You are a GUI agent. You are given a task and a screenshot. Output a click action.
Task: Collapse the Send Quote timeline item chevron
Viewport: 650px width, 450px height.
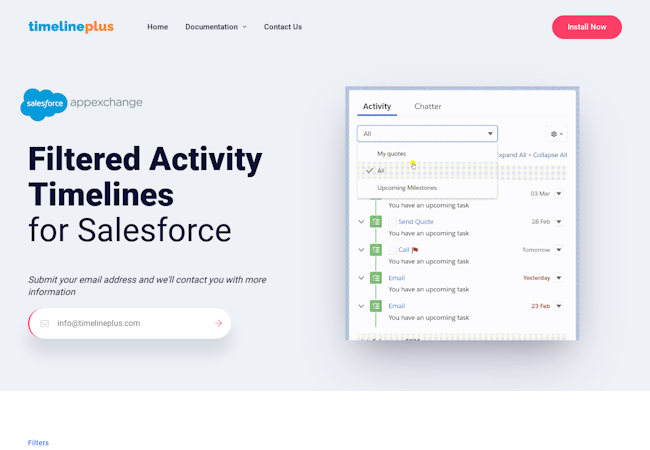tap(361, 221)
